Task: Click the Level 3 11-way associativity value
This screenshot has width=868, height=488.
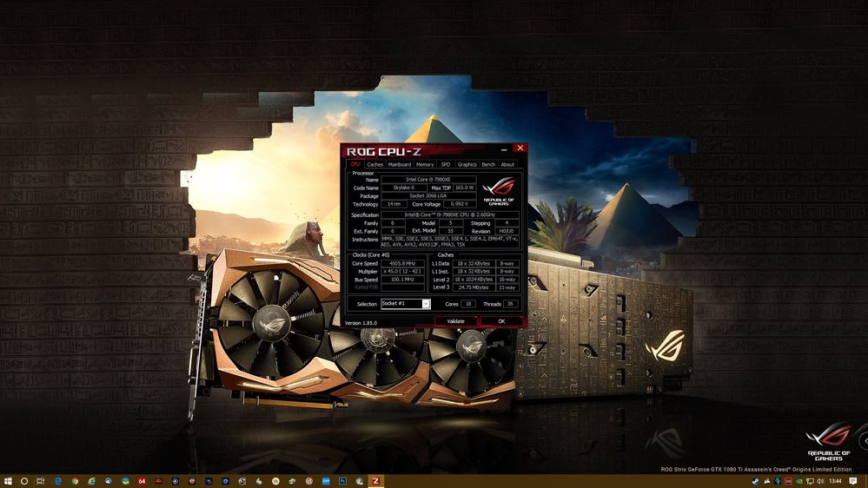Action: tap(507, 287)
